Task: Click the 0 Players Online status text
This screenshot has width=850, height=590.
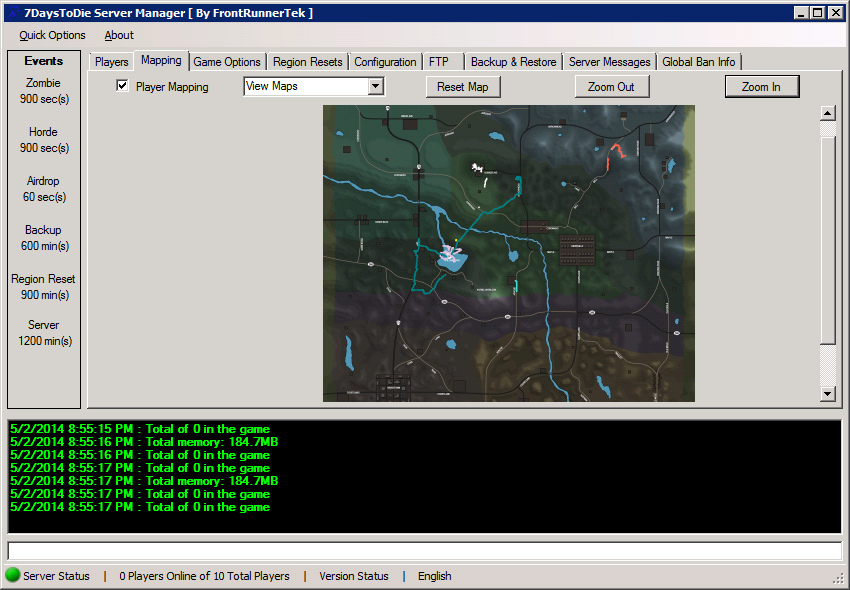Action: click(204, 576)
